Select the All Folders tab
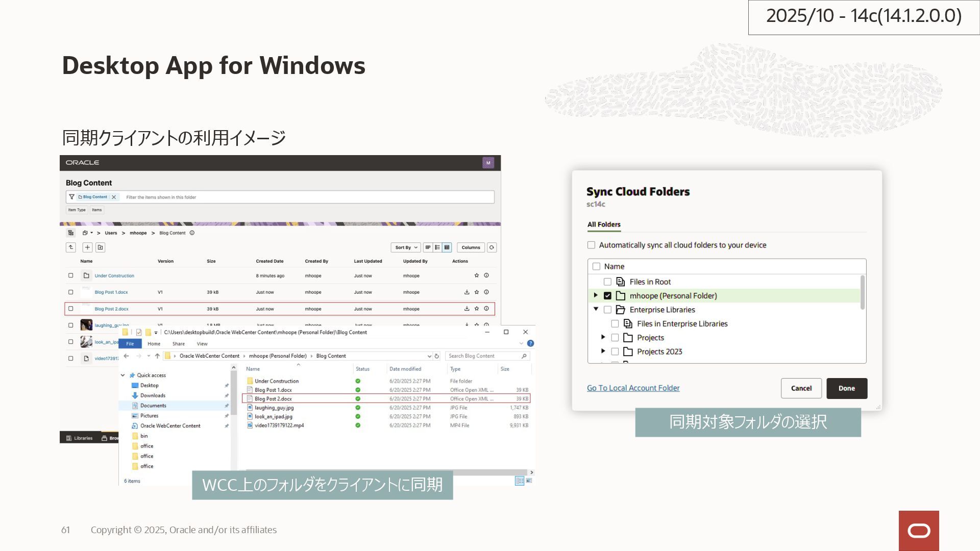980x551 pixels. [x=604, y=224]
